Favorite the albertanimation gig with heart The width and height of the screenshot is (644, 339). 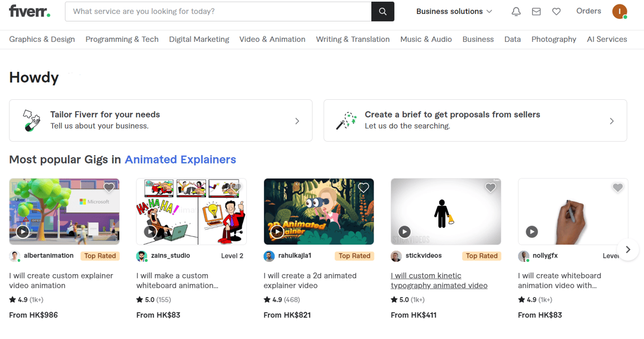109,188
